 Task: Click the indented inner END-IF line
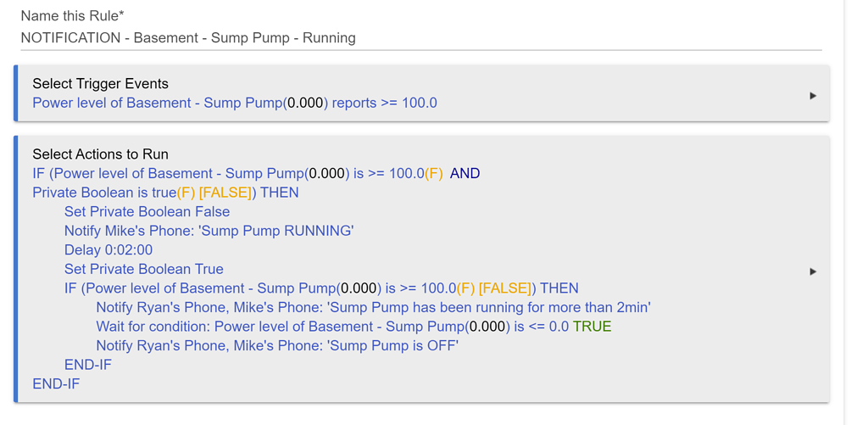[x=88, y=365]
